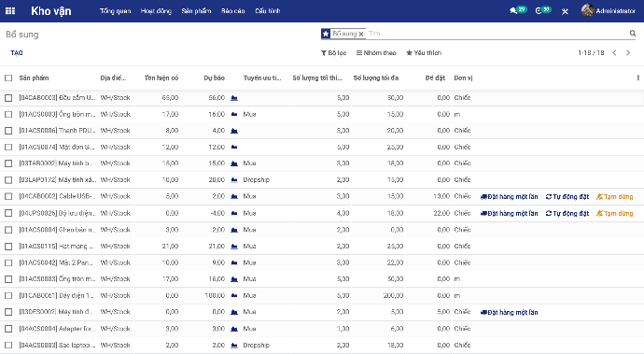Open forecast chart for 04UPS0026 Bộ lưu điện
644x354 pixels.
tap(234, 213)
